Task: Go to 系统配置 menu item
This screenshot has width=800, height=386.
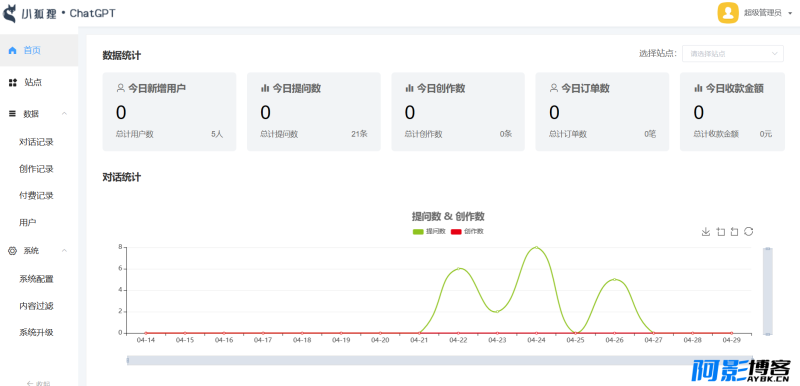Action: click(36, 279)
